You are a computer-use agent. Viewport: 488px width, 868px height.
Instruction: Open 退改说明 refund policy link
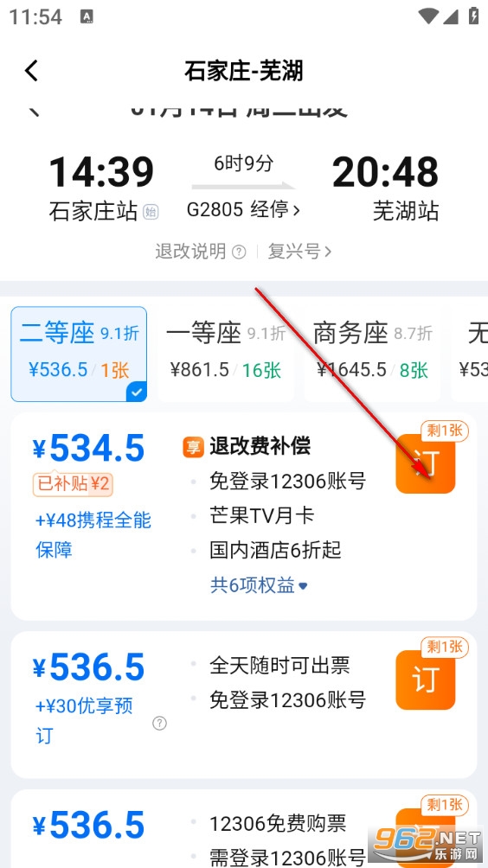(190, 252)
